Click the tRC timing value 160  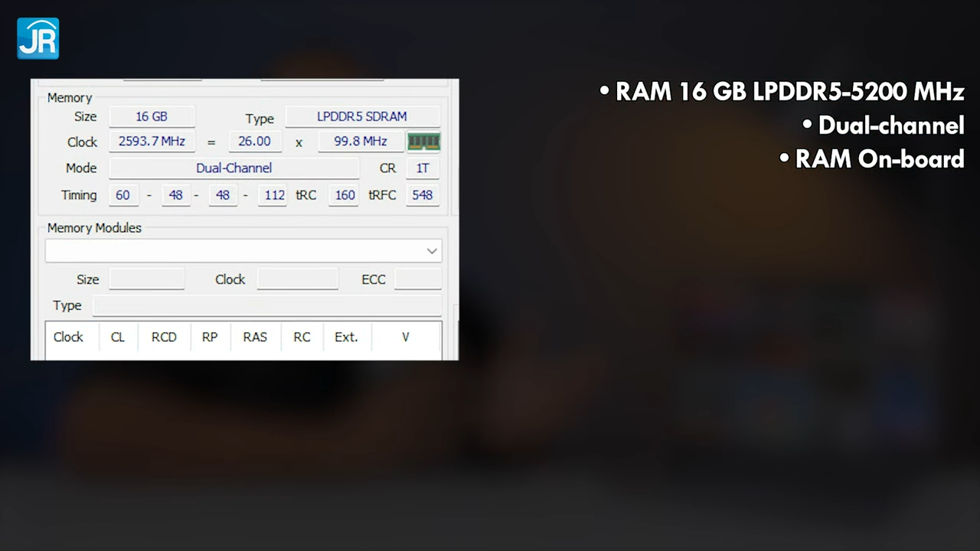344,195
